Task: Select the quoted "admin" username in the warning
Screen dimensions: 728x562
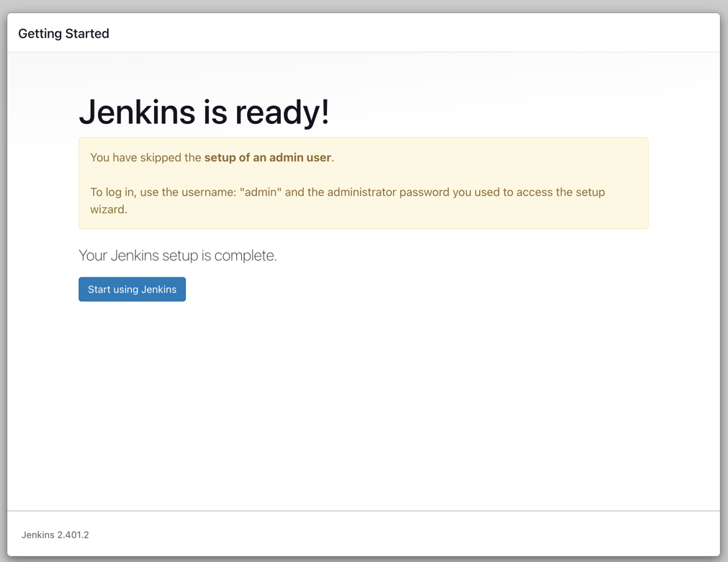Action: [x=260, y=192]
